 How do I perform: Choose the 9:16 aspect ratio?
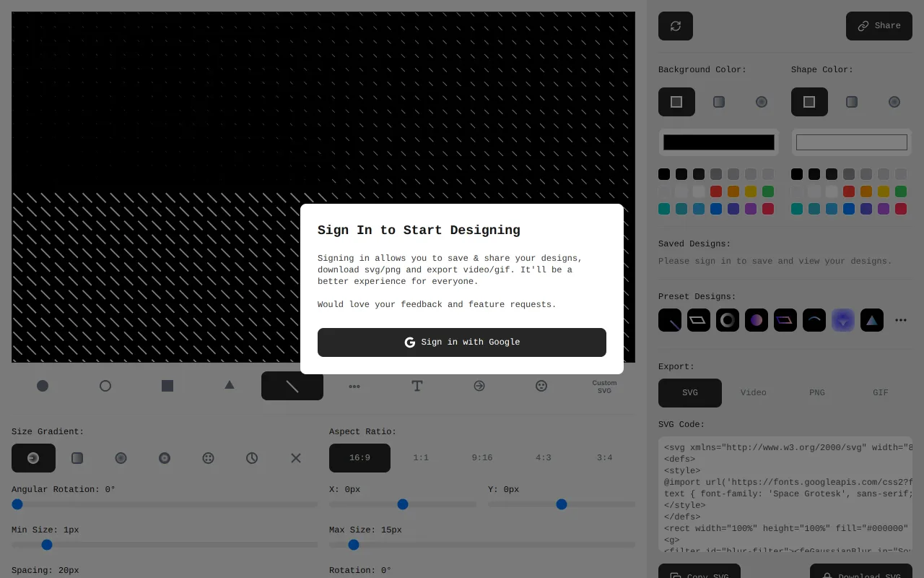(x=482, y=458)
